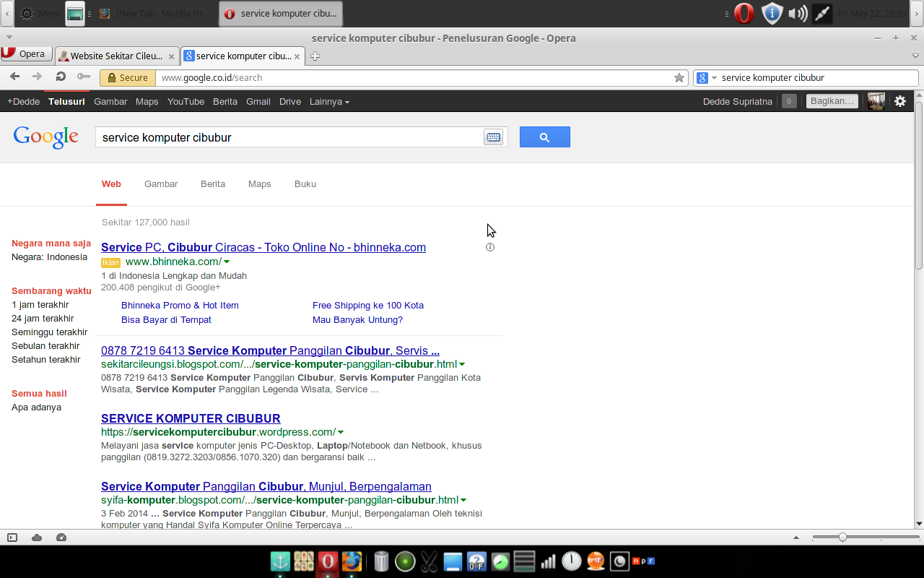924x578 pixels.
Task: Go back with the Opera back arrow
Action: tap(14, 77)
